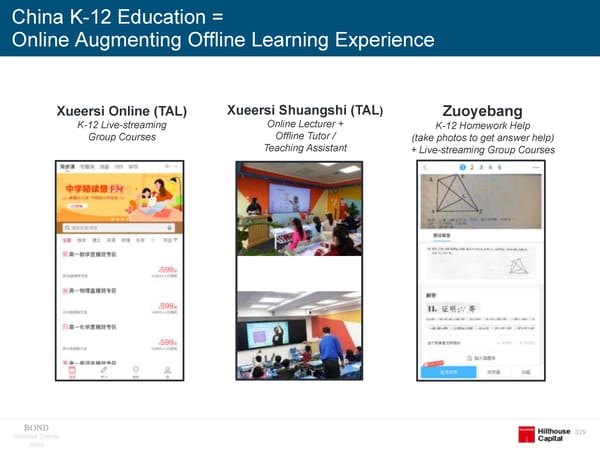The height and width of the screenshot is (450, 600).
Task: Open the top-right menu in Xueersi app header
Action: [170, 165]
